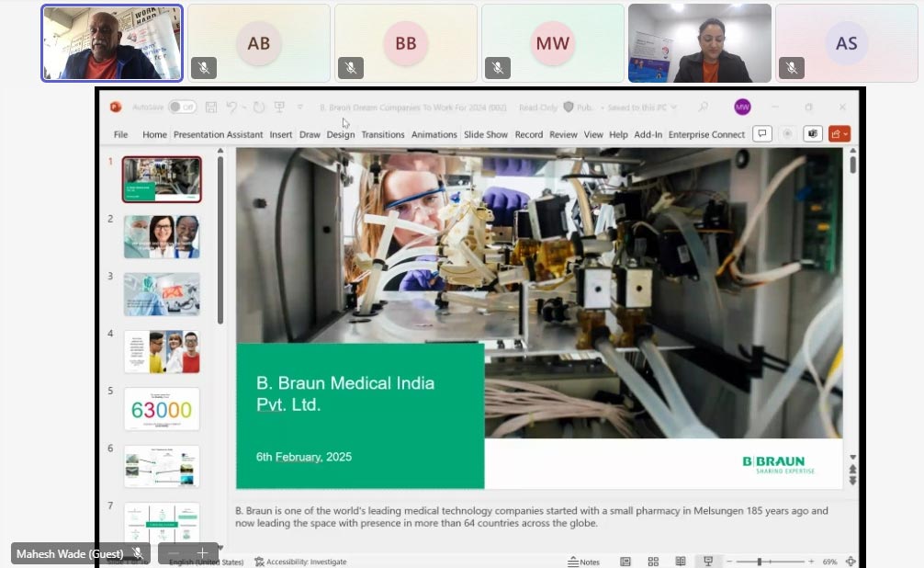Click the red Share button
Screen dimensions: 924x568
click(835, 134)
